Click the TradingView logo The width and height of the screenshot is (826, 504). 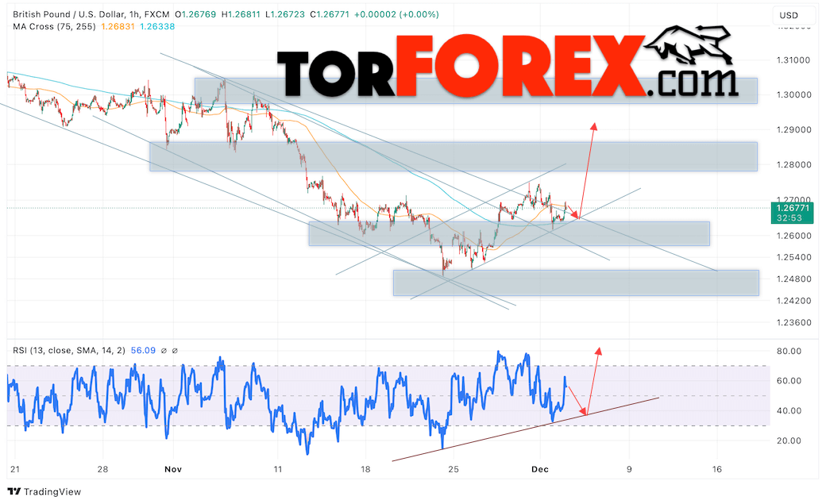click(x=44, y=491)
